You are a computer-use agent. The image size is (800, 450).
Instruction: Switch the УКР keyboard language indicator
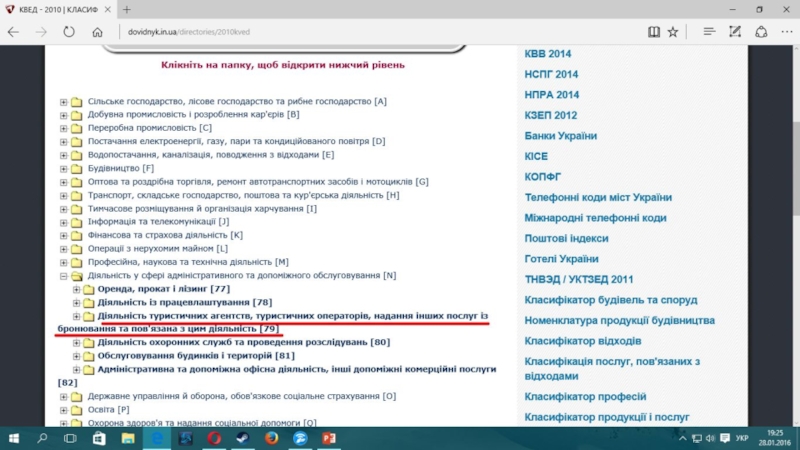[742, 438]
